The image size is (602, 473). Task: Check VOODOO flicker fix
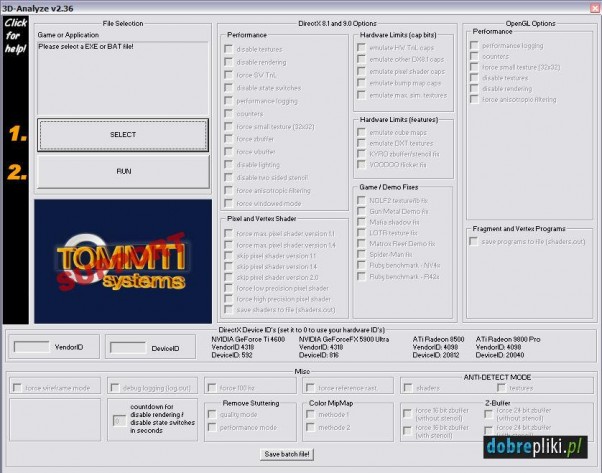pyautogui.click(x=361, y=164)
